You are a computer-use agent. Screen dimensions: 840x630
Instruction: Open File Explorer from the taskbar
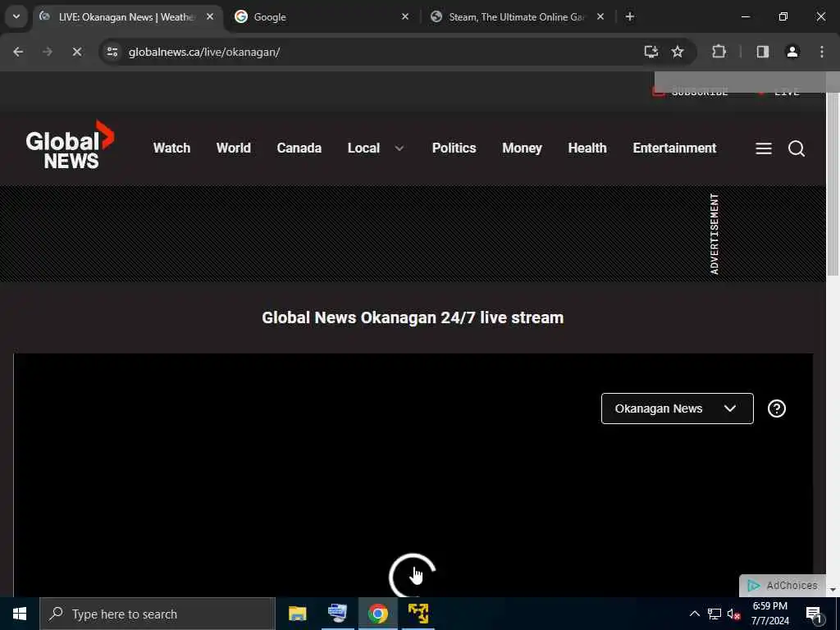tap(297, 614)
